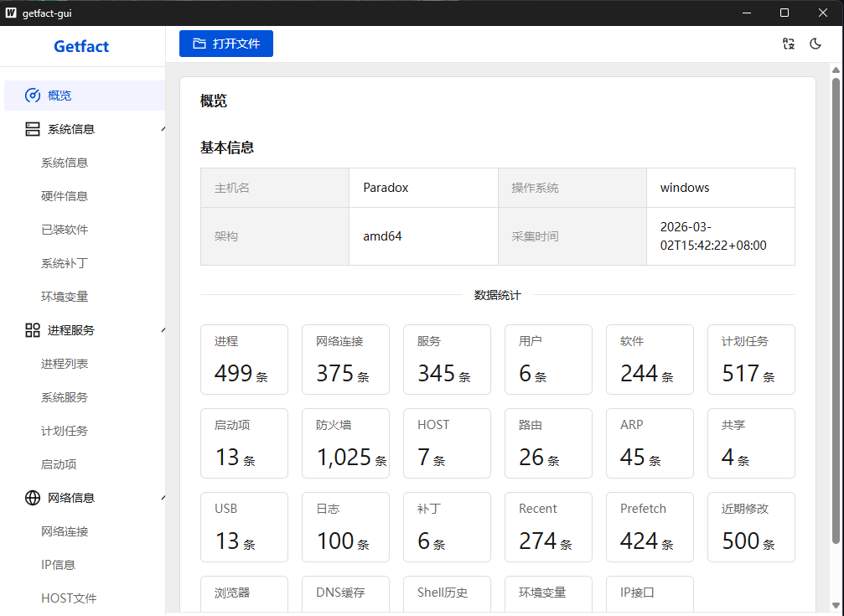This screenshot has width=844, height=616.
Task: Click the 概览 dashboard icon in sidebar
Action: (33, 96)
